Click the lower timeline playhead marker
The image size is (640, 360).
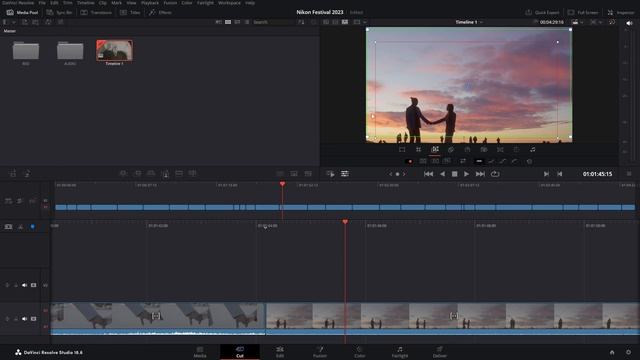[x=345, y=222]
